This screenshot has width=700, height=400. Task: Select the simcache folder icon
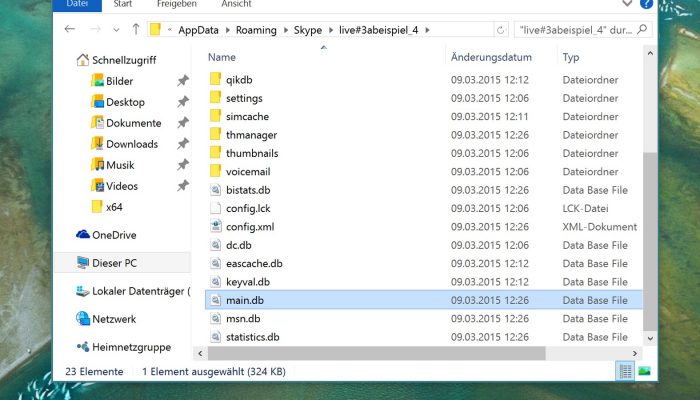[x=216, y=116]
